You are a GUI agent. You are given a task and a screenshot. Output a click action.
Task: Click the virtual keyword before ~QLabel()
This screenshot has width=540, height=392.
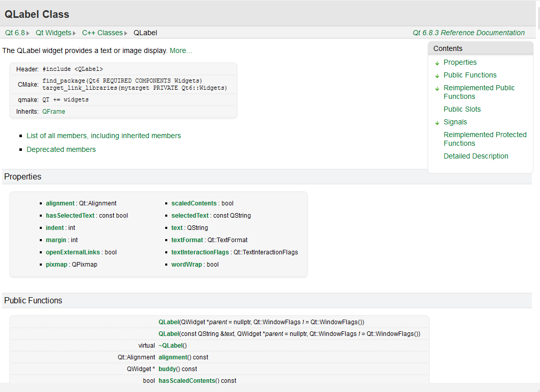[147, 346]
